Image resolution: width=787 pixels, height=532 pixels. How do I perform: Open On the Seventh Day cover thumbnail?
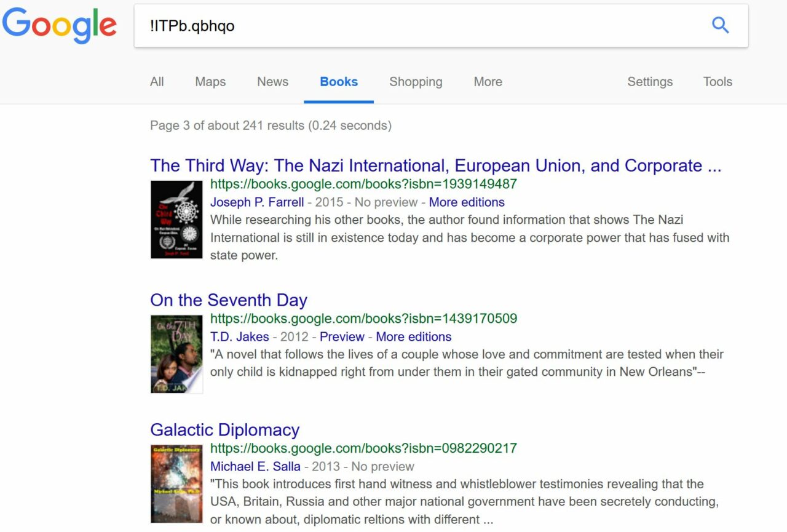(176, 354)
